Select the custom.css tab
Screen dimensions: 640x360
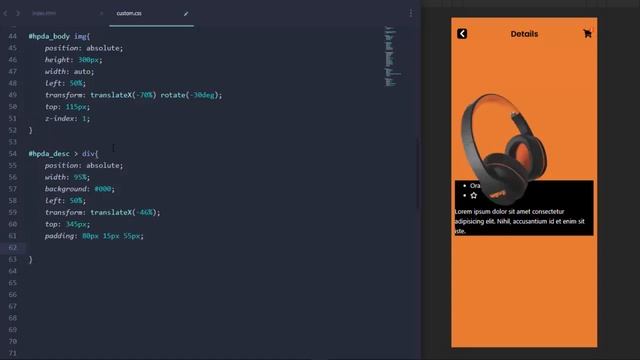[x=129, y=13]
